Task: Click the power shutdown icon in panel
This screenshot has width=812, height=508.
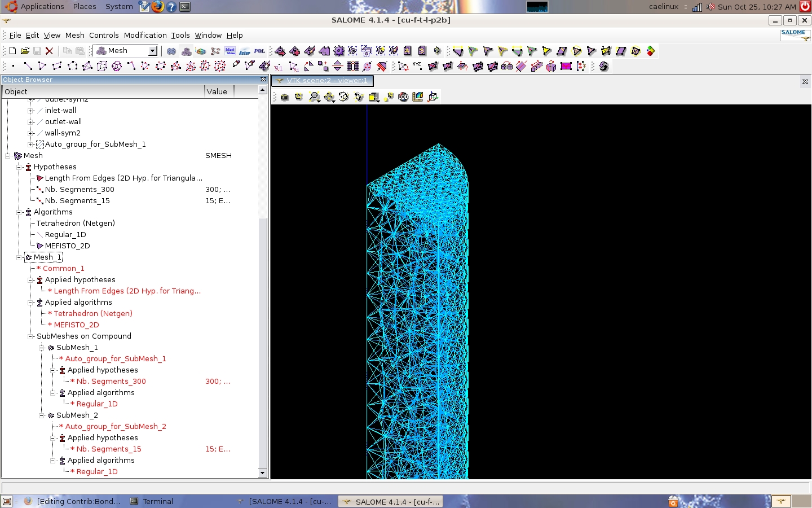Action: click(805, 6)
